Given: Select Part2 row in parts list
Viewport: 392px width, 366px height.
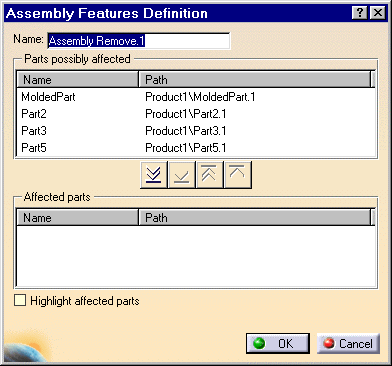Looking at the screenshot, I should point(195,114).
